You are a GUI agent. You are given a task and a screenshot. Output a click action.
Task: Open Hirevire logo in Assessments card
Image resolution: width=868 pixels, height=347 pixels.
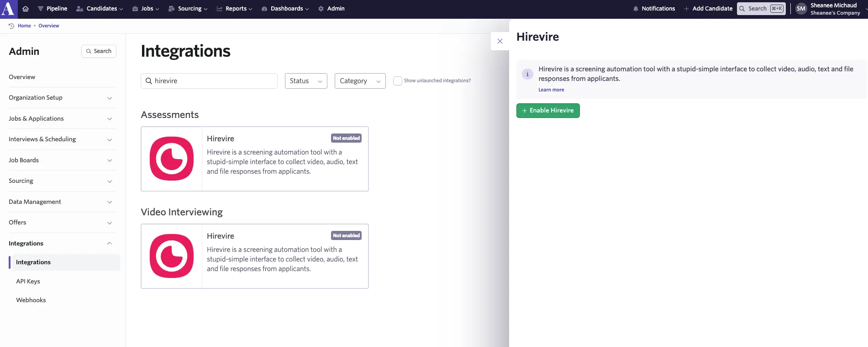click(172, 159)
